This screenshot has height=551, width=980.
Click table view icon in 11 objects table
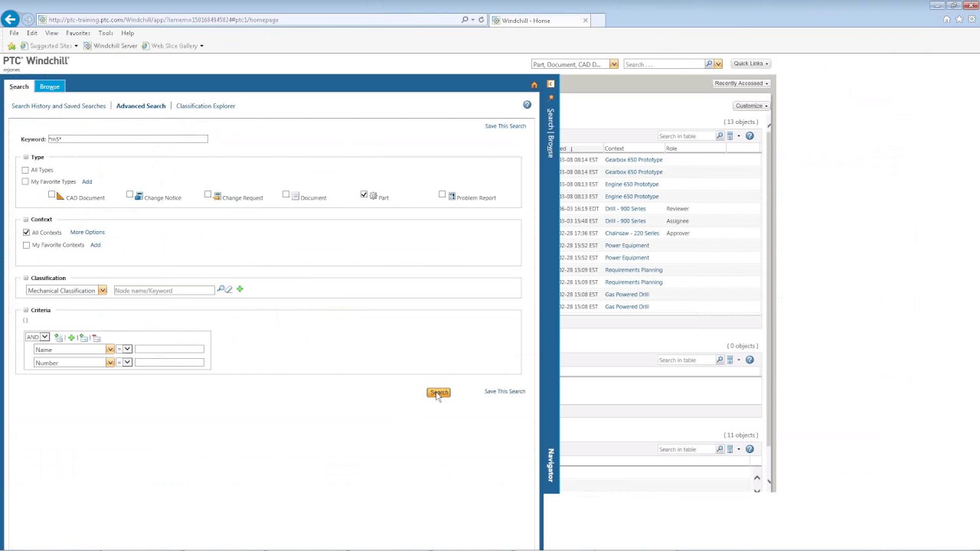coord(730,449)
